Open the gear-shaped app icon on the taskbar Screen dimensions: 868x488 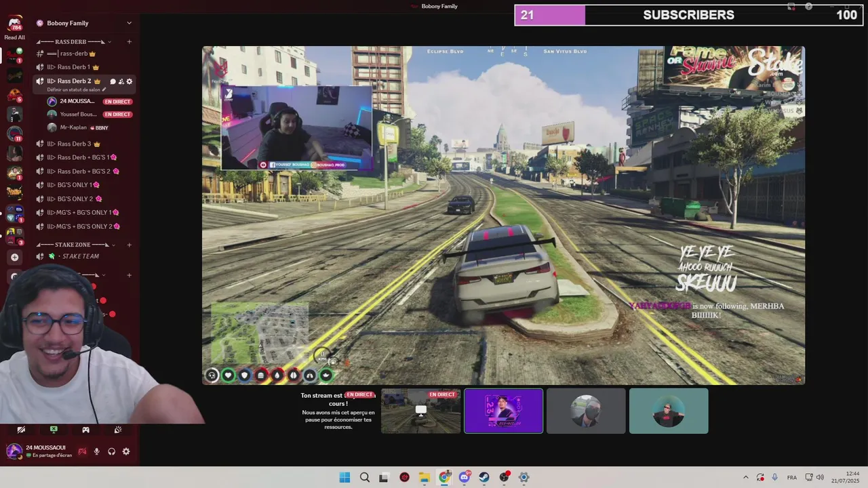[524, 477]
